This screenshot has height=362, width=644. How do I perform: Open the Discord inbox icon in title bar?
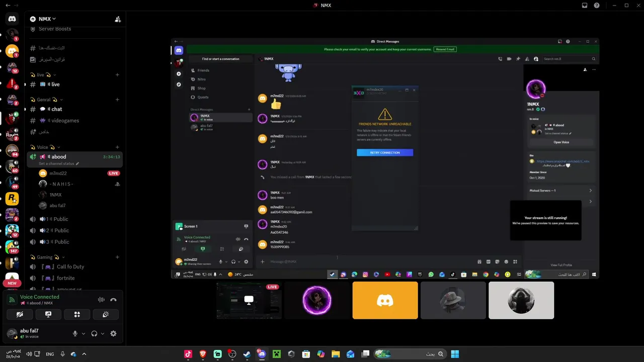click(585, 6)
